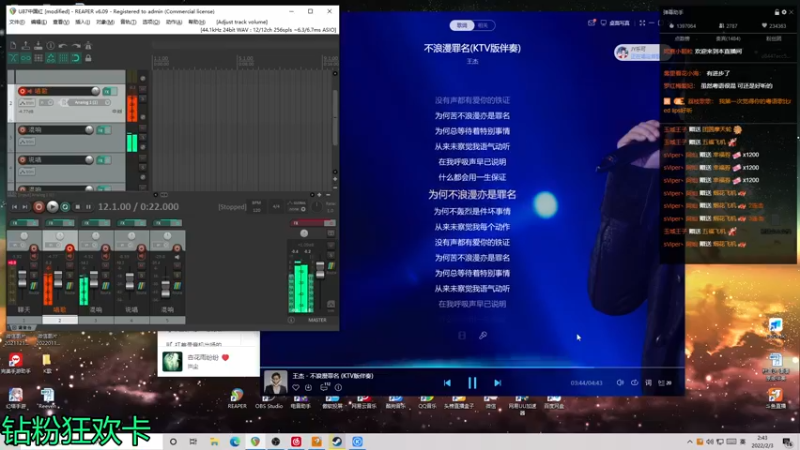Open the 查看 menu in REAPER
Viewport: 800px width, 450px height.
(x=61, y=22)
